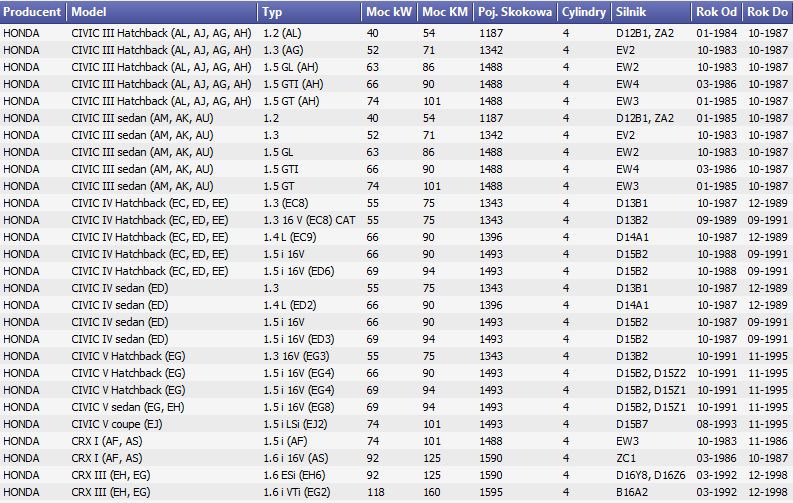This screenshot has width=793, height=503.
Task: Click the Typ cell 1.5 GL in sedan row
Action: [x=278, y=152]
